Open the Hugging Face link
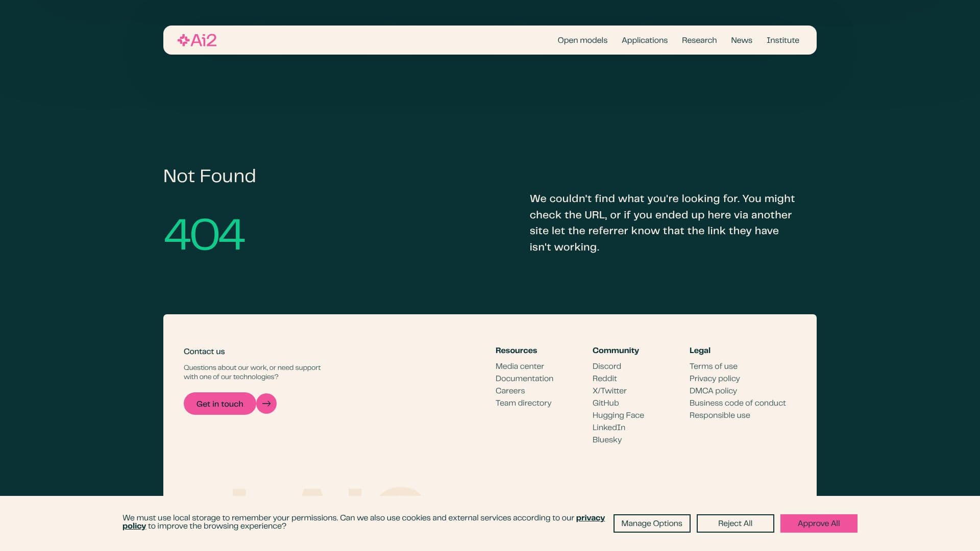 tap(618, 415)
